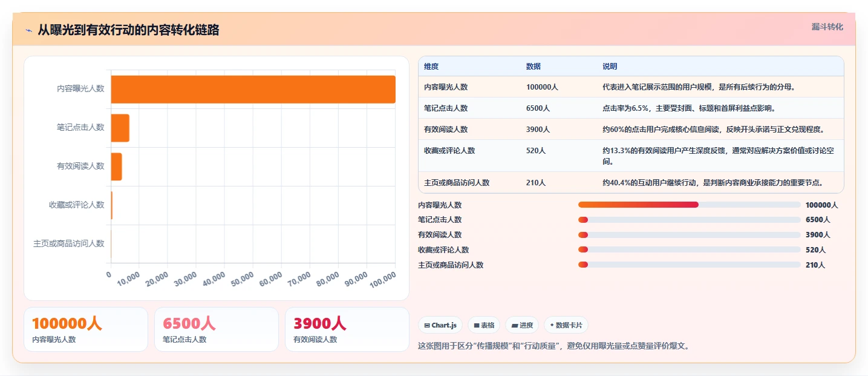Click the 主页或商品访问人数 progress bar
Image resolution: width=868 pixels, height=376 pixels.
click(x=689, y=265)
